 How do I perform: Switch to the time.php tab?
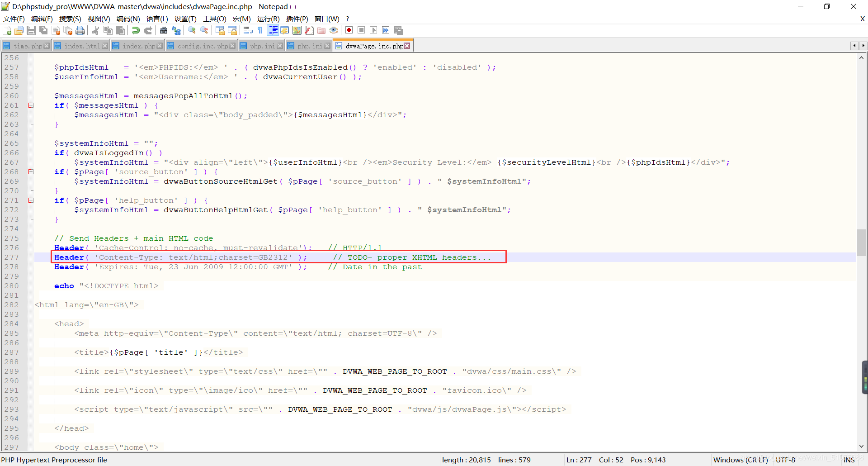click(x=26, y=46)
